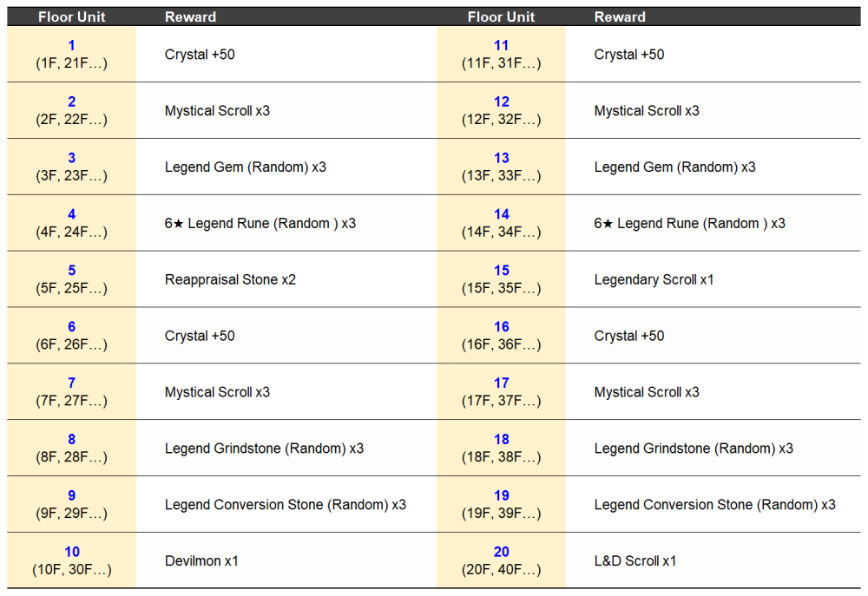Click floor unit number 15
The width and height of the screenshot is (868, 596).
pos(502,271)
